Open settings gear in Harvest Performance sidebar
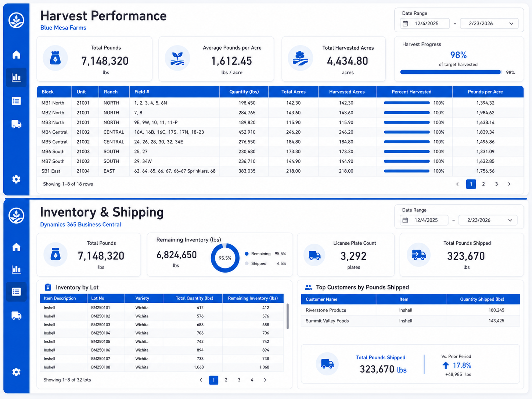Screen dimensions: 532x399 tap(16, 179)
